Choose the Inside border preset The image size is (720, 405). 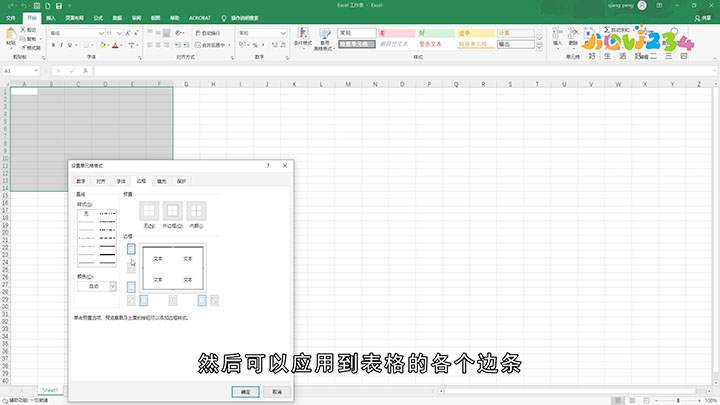point(196,211)
